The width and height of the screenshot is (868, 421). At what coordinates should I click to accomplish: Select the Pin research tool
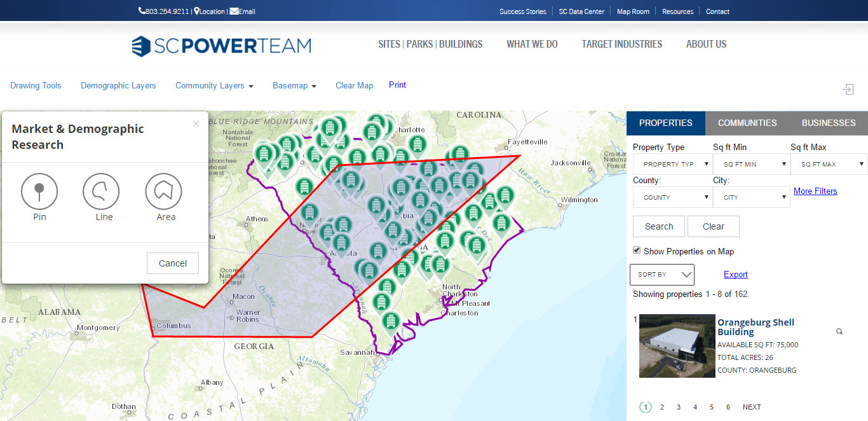click(39, 191)
